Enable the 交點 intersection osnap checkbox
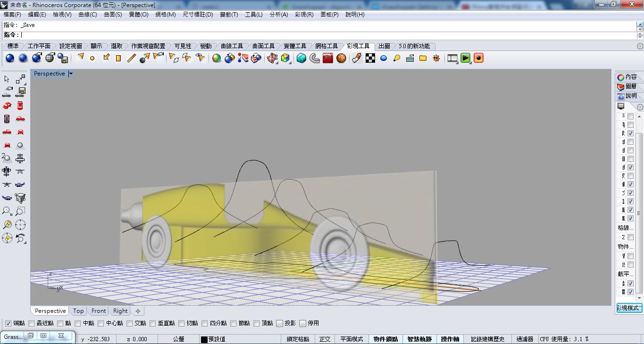Viewport: 644px width, 344px height. 129,323
